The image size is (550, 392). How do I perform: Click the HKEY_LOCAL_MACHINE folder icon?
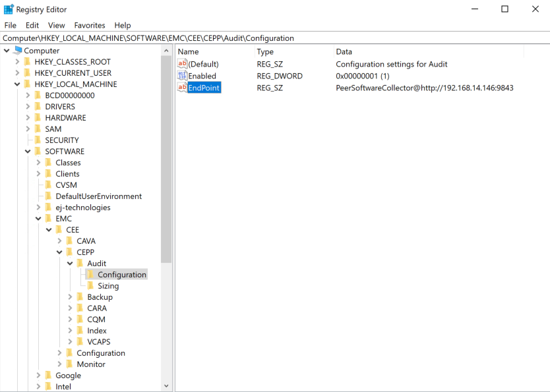[28, 84]
